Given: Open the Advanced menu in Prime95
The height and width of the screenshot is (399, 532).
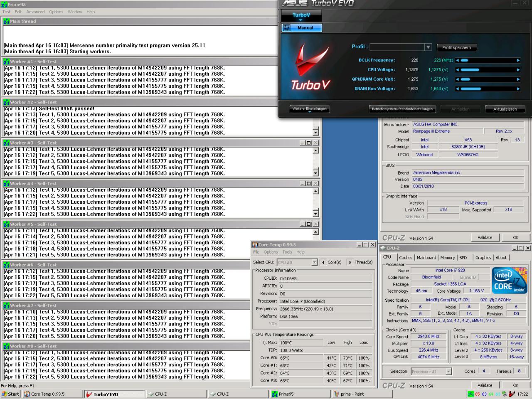Looking at the screenshot, I should (35, 12).
